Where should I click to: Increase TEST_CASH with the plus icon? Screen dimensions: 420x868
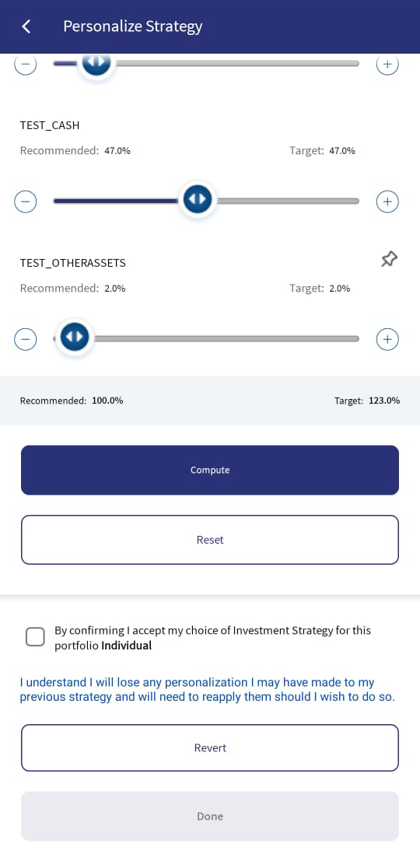click(387, 201)
